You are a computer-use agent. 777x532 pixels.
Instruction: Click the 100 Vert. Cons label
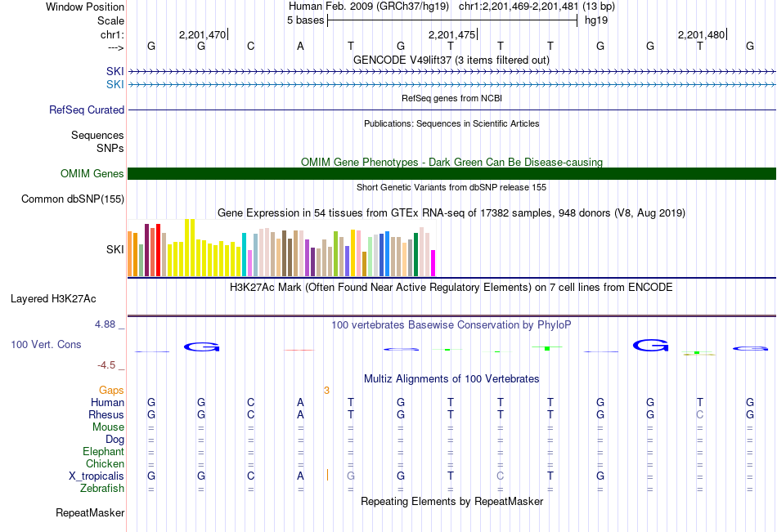pyautogui.click(x=46, y=345)
